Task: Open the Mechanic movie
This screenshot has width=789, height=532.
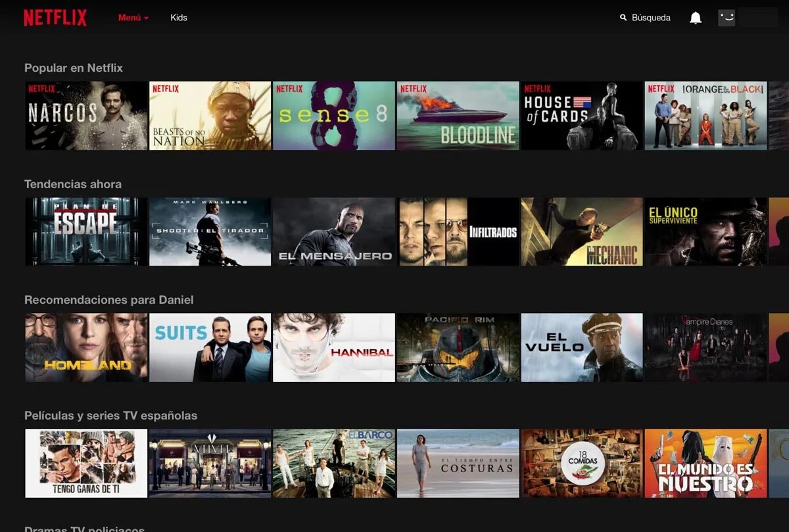Action: pyautogui.click(x=582, y=231)
